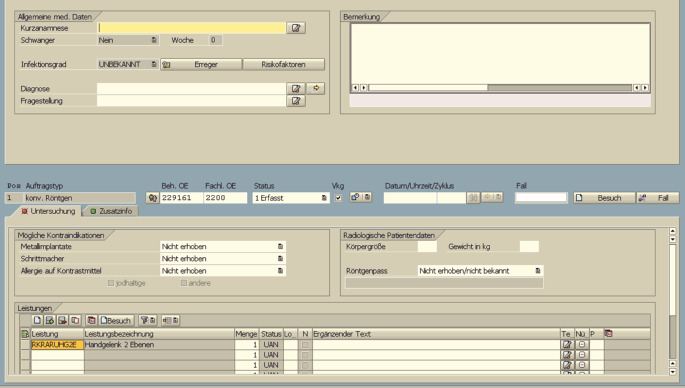Open the Diagnose text editor icon
This screenshot has height=388, width=685.
pyautogui.click(x=296, y=89)
